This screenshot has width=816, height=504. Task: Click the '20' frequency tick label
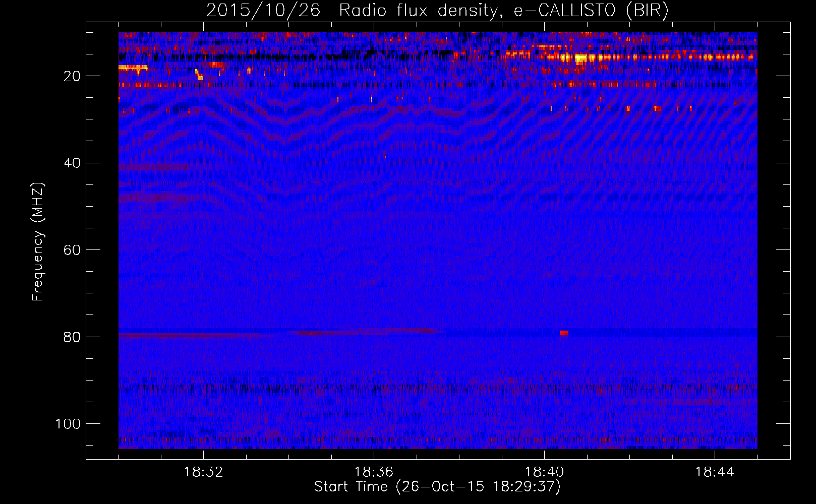tap(73, 76)
